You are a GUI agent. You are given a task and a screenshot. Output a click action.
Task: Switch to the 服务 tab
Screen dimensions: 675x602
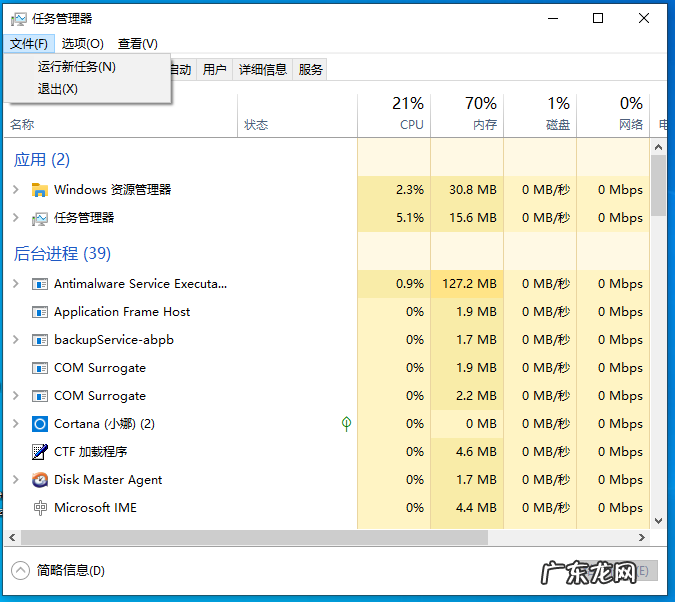(310, 70)
